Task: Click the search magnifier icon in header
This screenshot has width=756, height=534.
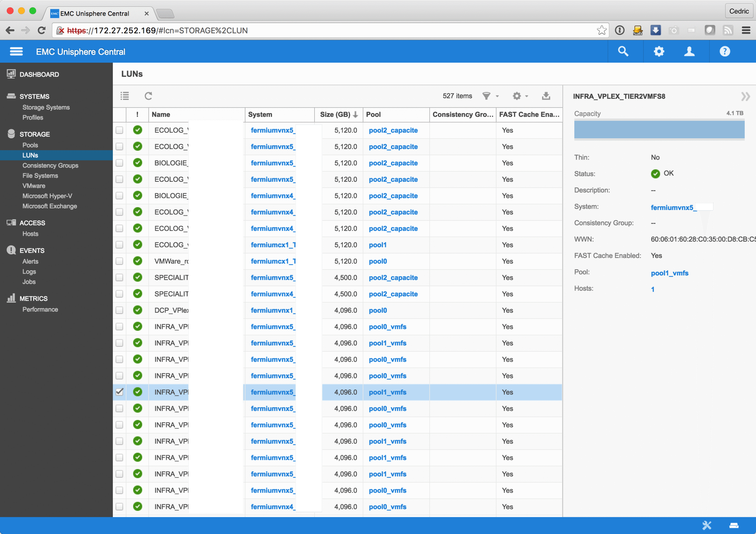Action: [x=623, y=51]
